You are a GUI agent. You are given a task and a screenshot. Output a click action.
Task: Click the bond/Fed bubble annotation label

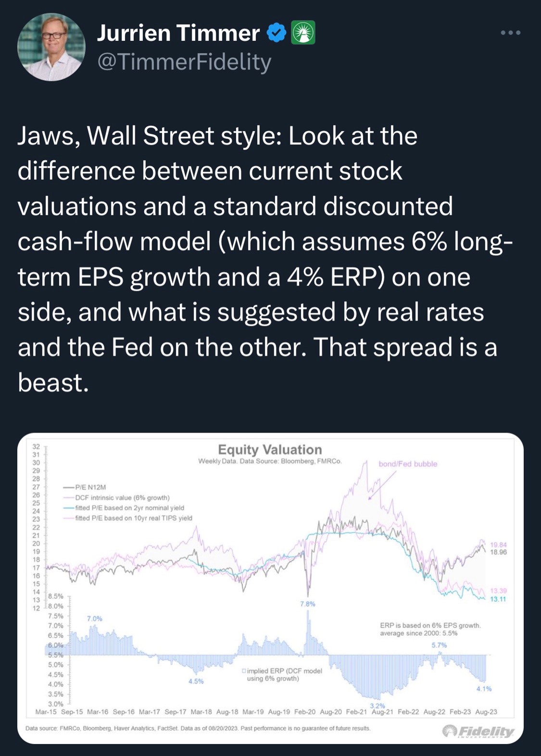click(408, 464)
